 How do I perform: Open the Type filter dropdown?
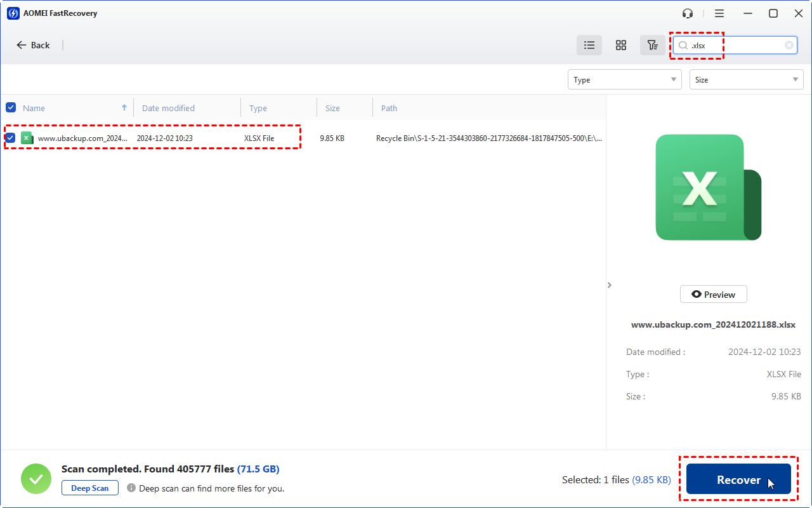click(625, 79)
